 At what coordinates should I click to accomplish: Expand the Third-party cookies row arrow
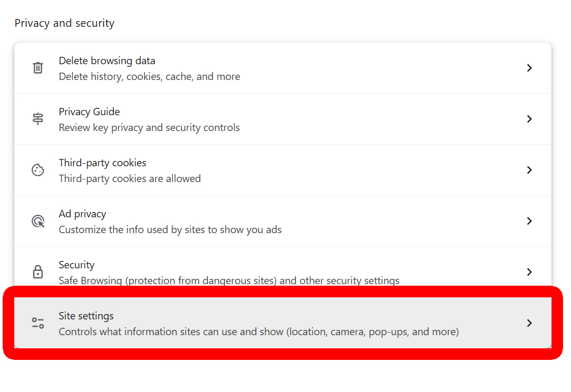529,170
